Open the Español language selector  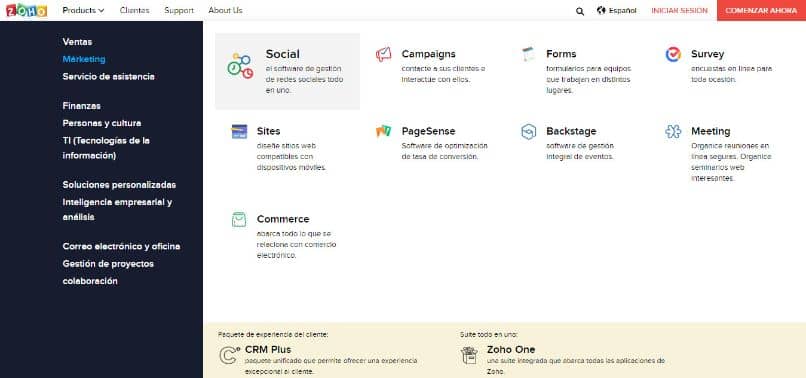[x=622, y=11]
